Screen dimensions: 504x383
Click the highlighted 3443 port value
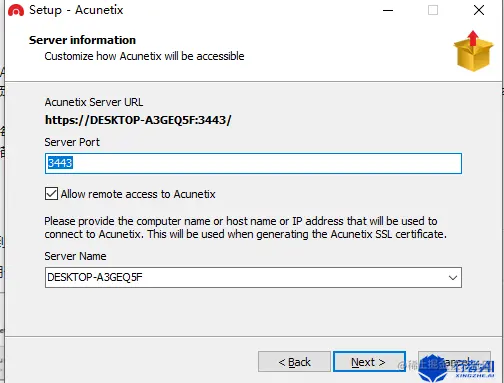[60, 163]
